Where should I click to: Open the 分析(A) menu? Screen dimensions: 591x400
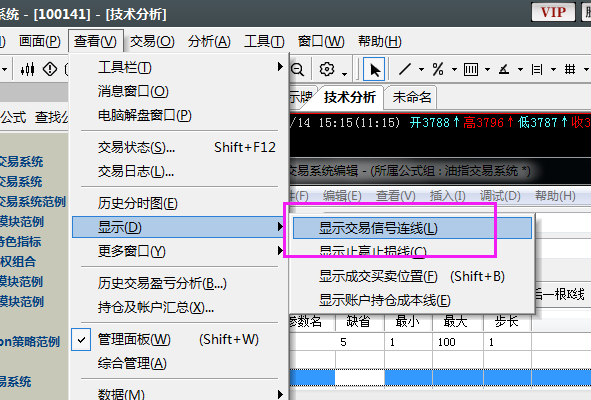coord(210,41)
